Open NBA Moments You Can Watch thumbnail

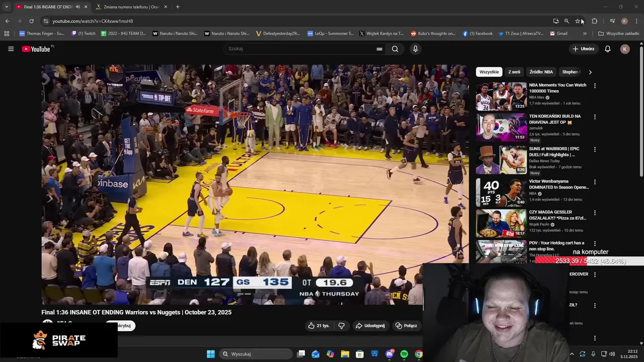point(501,96)
